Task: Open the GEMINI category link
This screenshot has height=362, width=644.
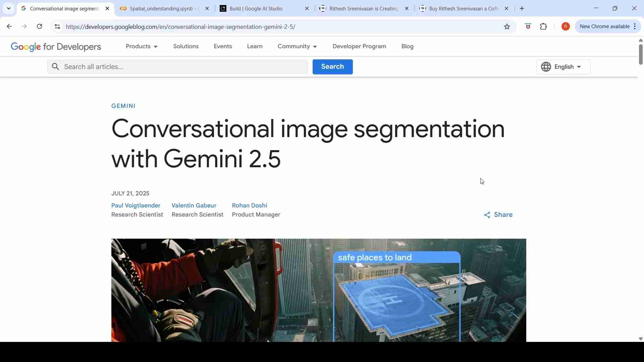Action: (x=123, y=106)
